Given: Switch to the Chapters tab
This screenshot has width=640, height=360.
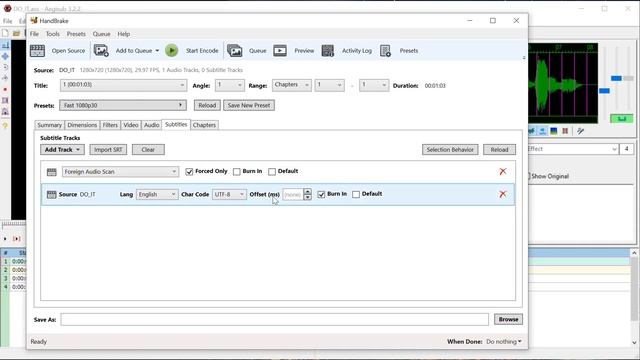Looking at the screenshot, I should (x=204, y=125).
